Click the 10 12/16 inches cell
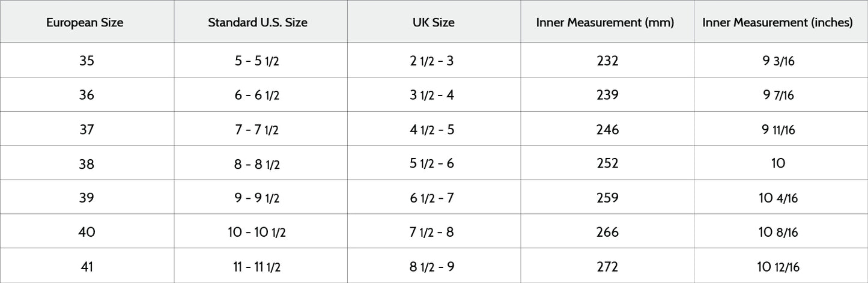This screenshot has width=868, height=283. pyautogui.click(x=778, y=266)
